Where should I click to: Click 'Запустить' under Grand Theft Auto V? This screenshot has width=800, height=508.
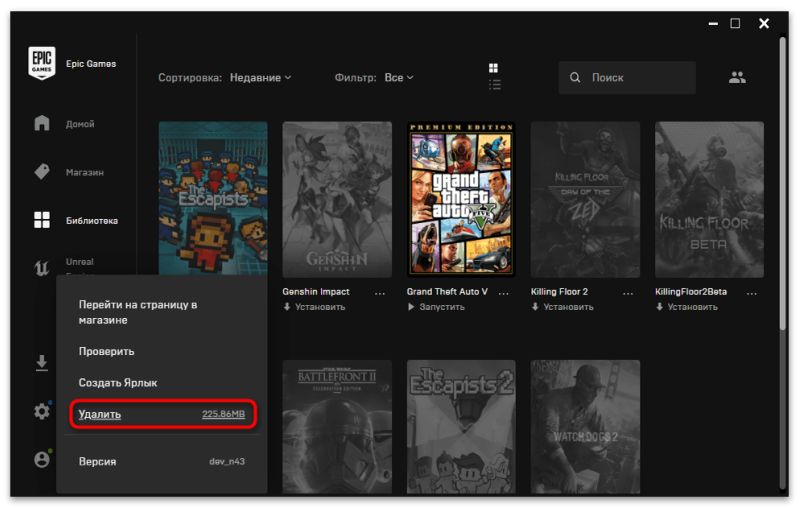[436, 307]
